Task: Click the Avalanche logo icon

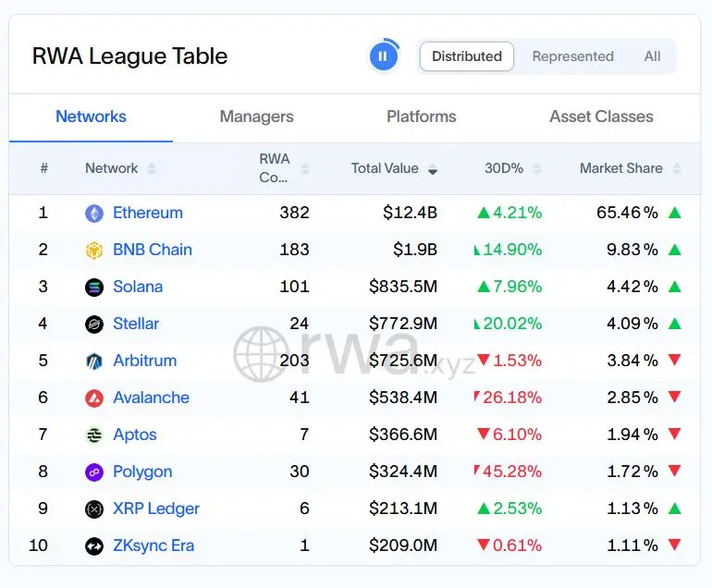Action: tap(94, 398)
